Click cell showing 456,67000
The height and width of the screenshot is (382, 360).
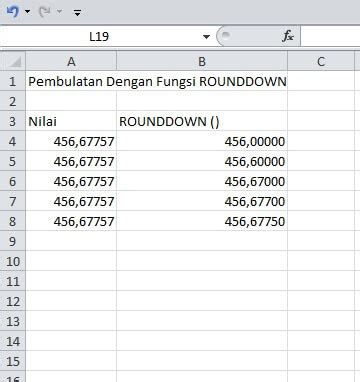pos(202,181)
